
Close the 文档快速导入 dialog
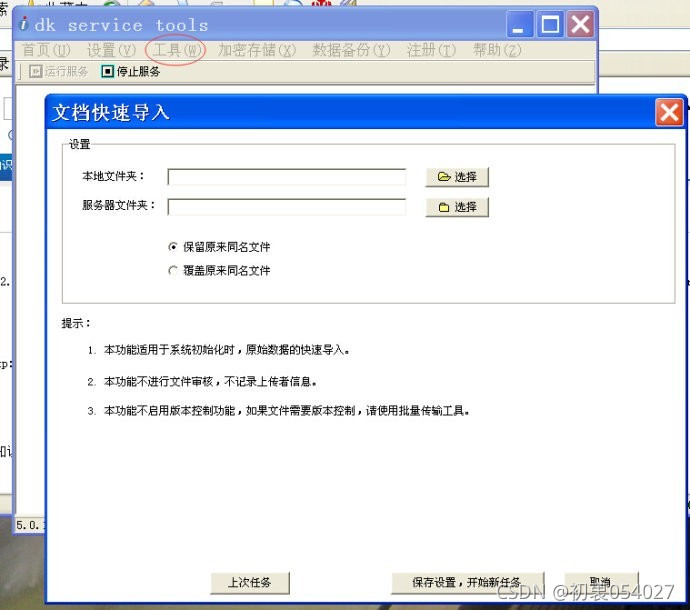[x=669, y=112]
